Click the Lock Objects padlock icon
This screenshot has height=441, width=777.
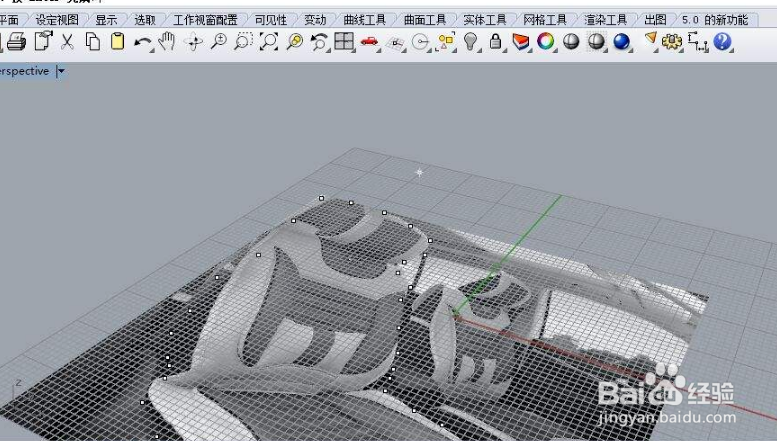pos(495,42)
